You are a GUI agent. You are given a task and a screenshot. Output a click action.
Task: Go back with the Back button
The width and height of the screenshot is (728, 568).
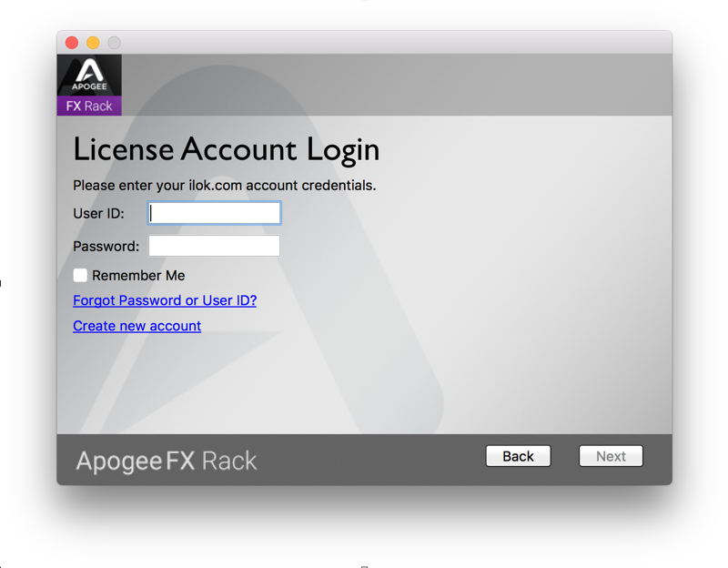click(x=518, y=456)
